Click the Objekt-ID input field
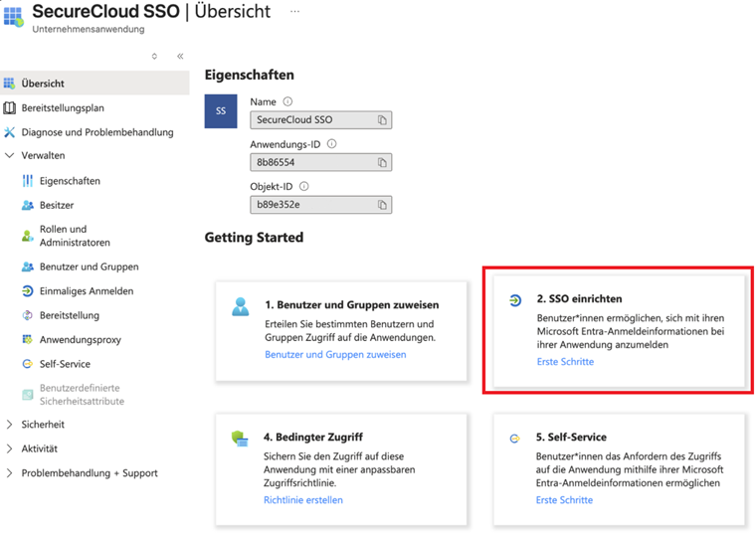This screenshot has width=756, height=536. coord(321,205)
